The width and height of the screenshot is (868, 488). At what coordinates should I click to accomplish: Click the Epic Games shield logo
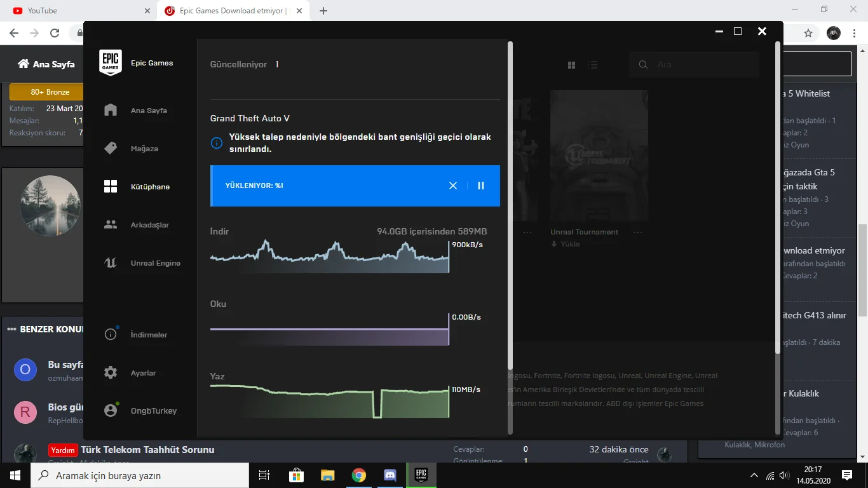click(x=111, y=63)
